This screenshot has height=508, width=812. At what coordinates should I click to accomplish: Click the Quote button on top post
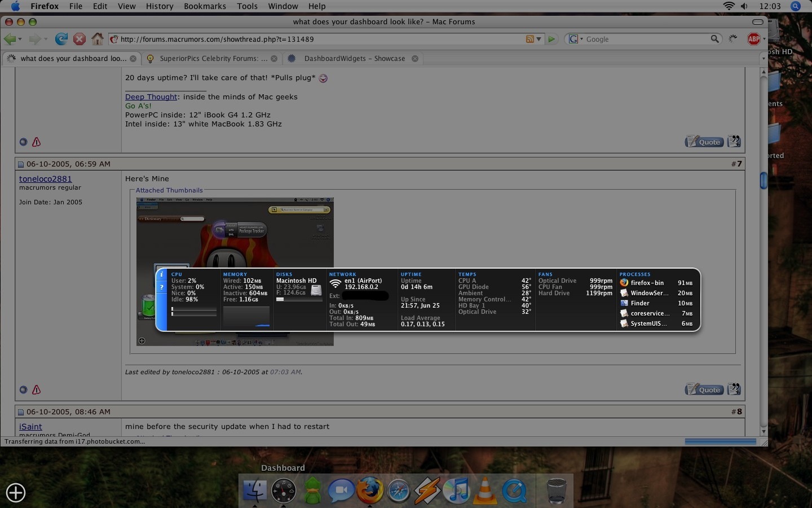pyautogui.click(x=704, y=142)
